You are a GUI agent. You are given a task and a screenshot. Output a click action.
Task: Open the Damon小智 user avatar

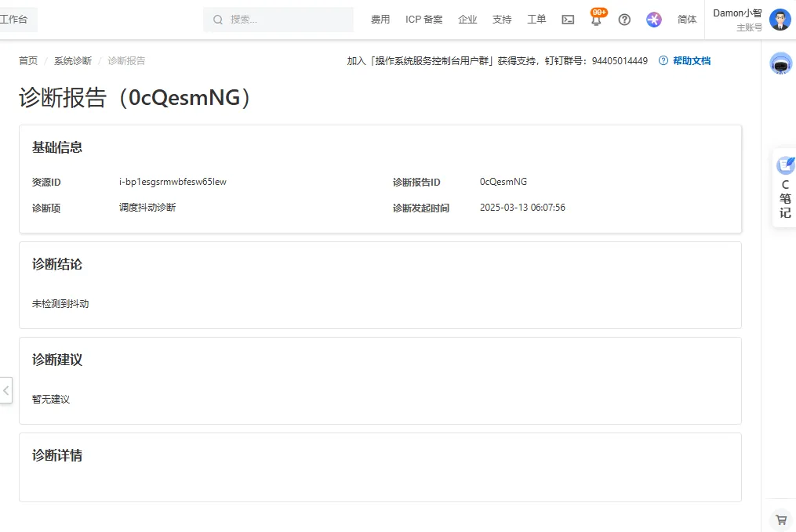pos(780,20)
